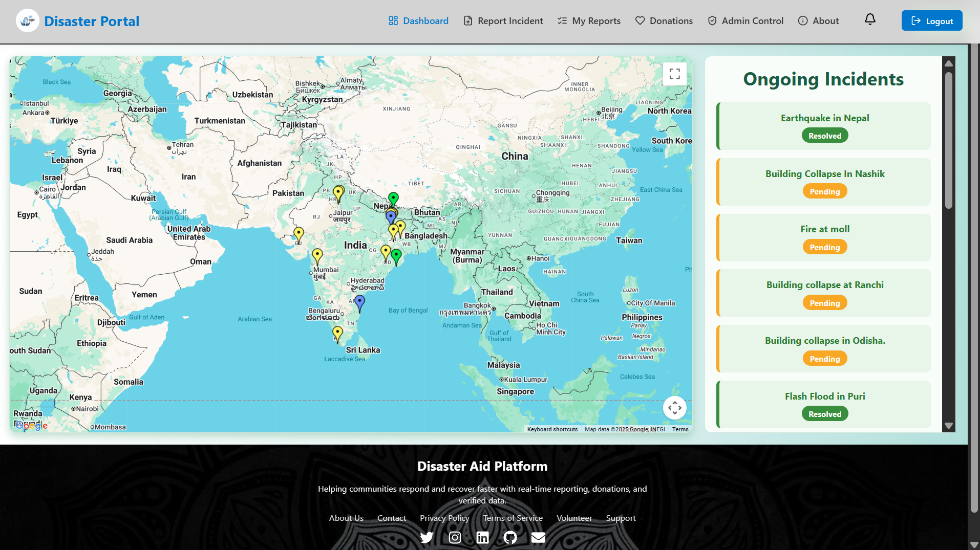Go to the Dashboard tab
The width and height of the screenshot is (980, 550).
[x=418, y=20]
